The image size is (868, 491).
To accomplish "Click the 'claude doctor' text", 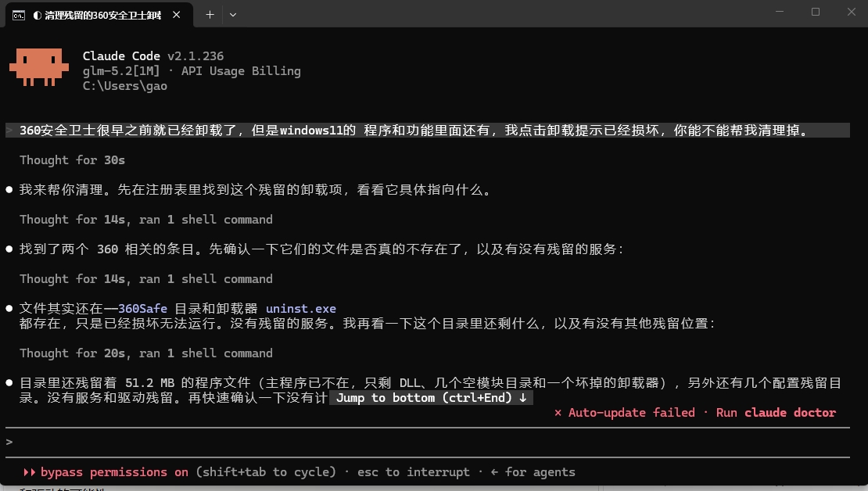I will tap(790, 412).
